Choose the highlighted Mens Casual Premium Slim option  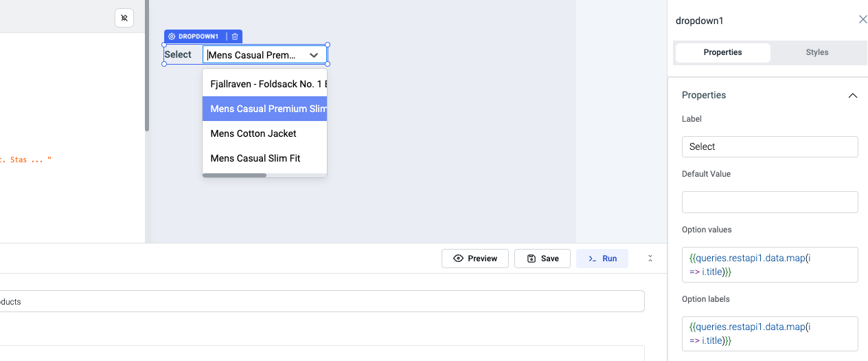[x=265, y=109]
